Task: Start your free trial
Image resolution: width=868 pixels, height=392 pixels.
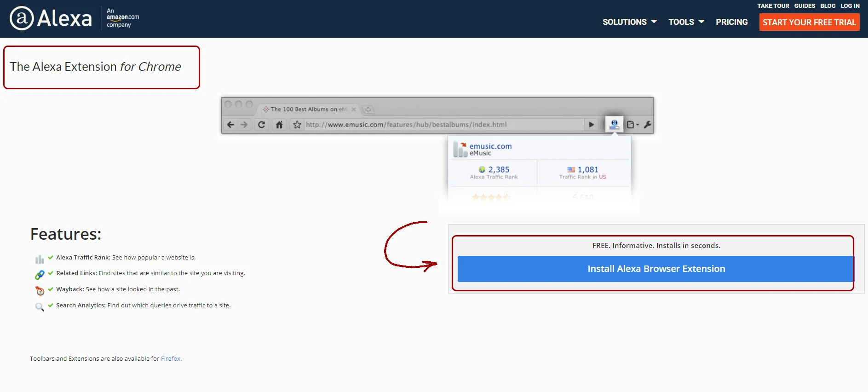Action: (809, 22)
